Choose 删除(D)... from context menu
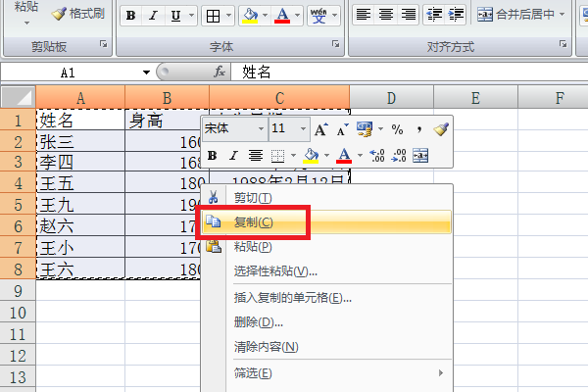Screen dimensions: 588x392 [x=327, y=321]
